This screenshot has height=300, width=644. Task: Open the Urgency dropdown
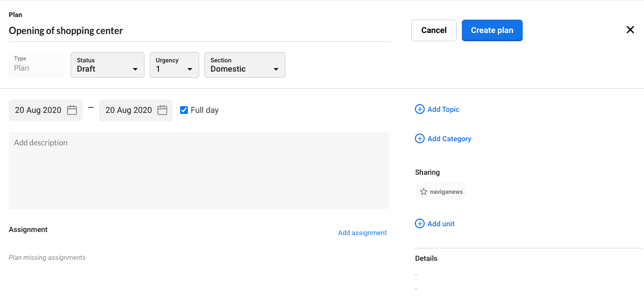(174, 65)
